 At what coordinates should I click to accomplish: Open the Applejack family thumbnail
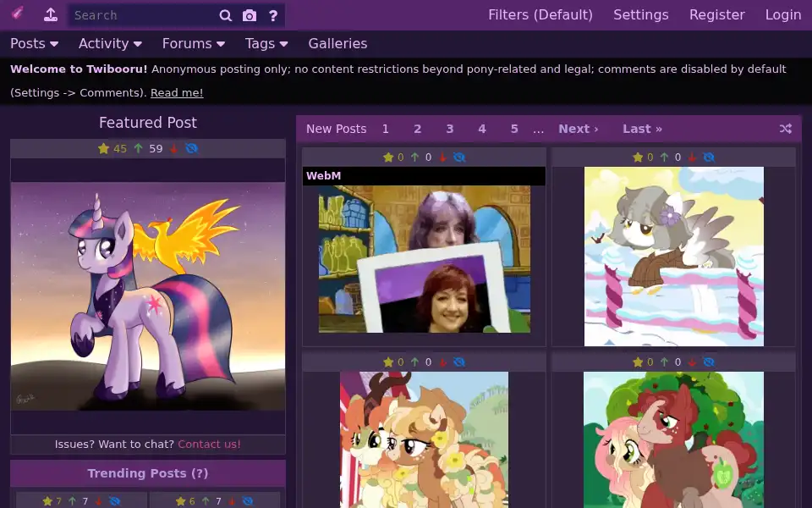pyautogui.click(x=424, y=439)
